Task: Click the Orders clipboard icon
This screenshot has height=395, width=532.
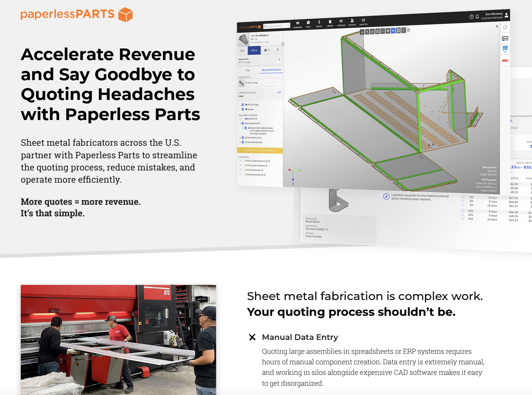Action: (x=330, y=22)
